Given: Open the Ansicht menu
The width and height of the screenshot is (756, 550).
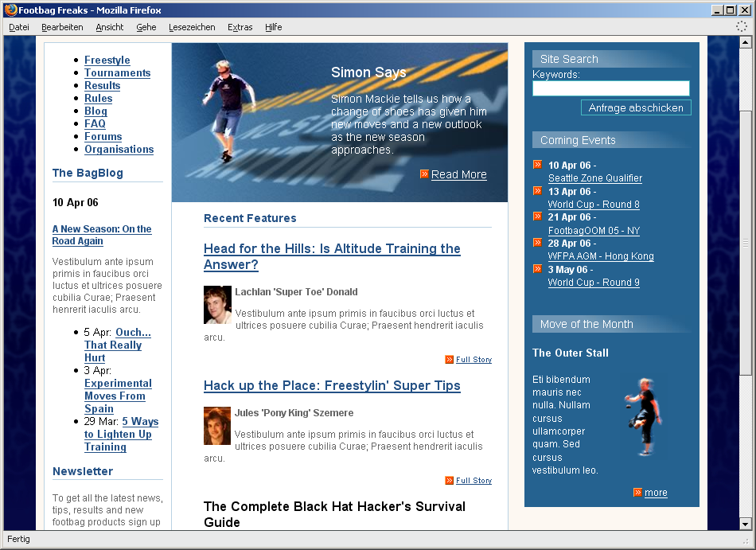Looking at the screenshot, I should click(x=110, y=27).
